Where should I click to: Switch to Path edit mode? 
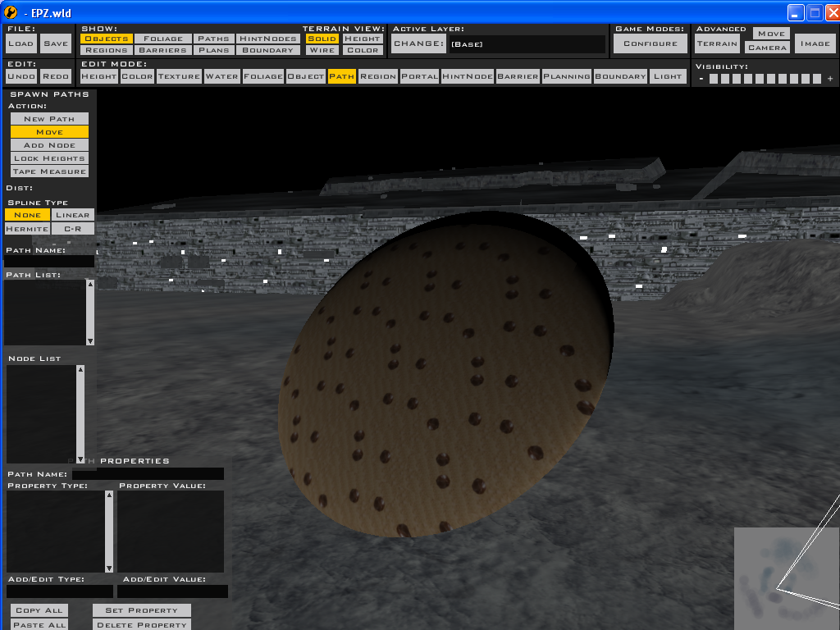click(x=342, y=76)
